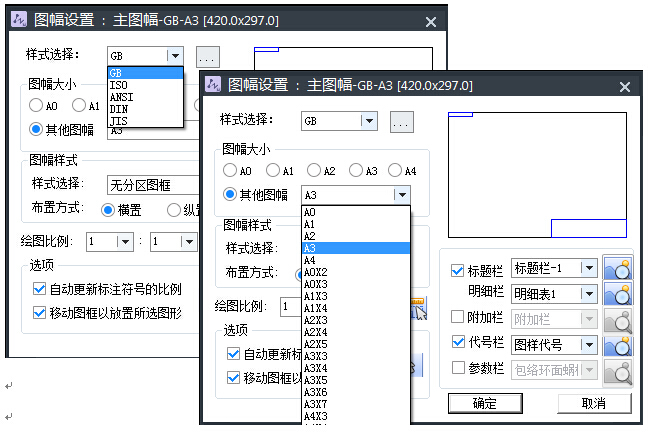The width and height of the screenshot is (651, 433).
Task: Click the drawing frame preview area
Action: [x=538, y=172]
